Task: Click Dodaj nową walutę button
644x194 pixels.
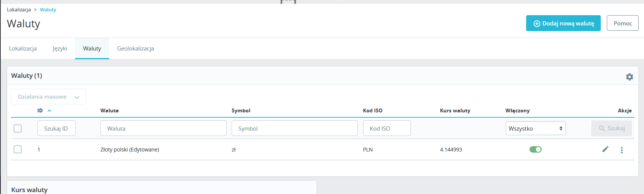Action: click(563, 23)
